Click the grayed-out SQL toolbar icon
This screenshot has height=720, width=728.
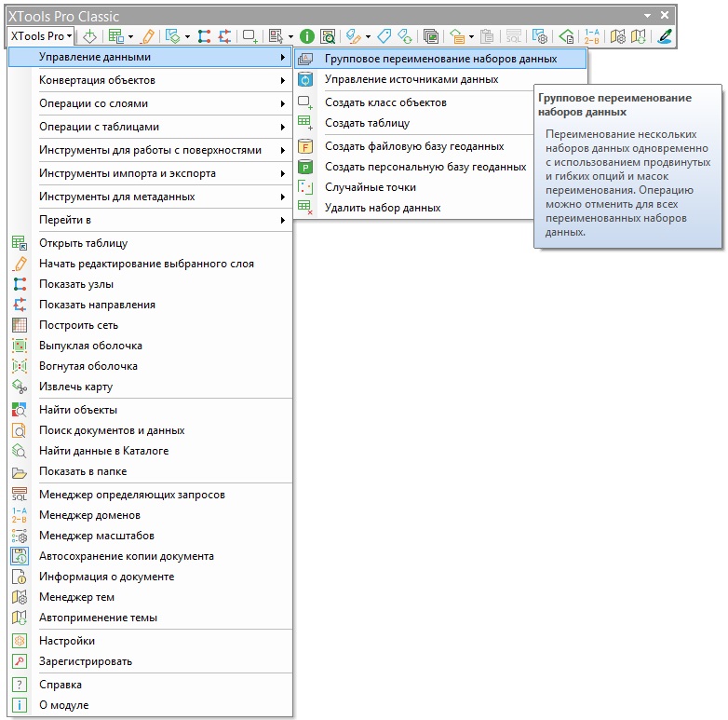[514, 35]
